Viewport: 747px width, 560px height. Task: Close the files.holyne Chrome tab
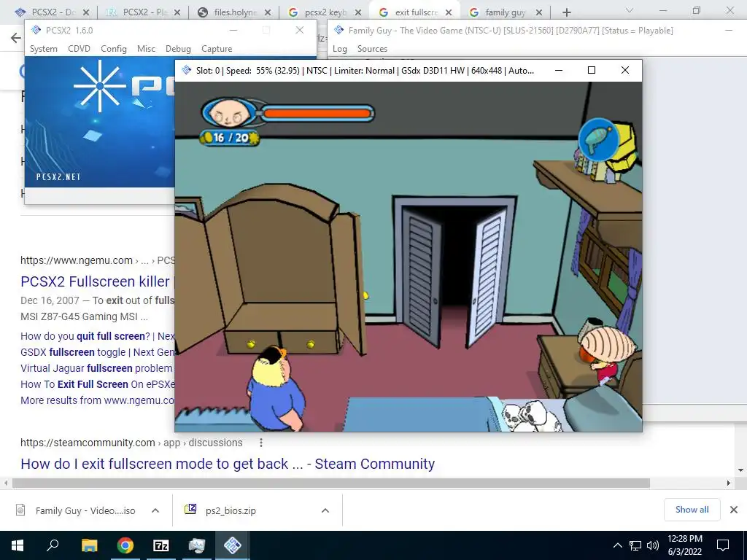pyautogui.click(x=268, y=12)
